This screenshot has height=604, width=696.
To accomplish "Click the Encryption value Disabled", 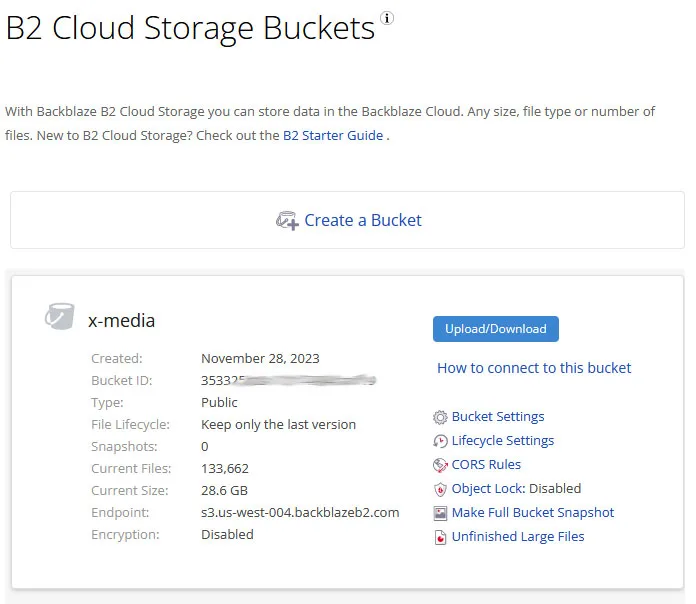I will [x=227, y=535].
